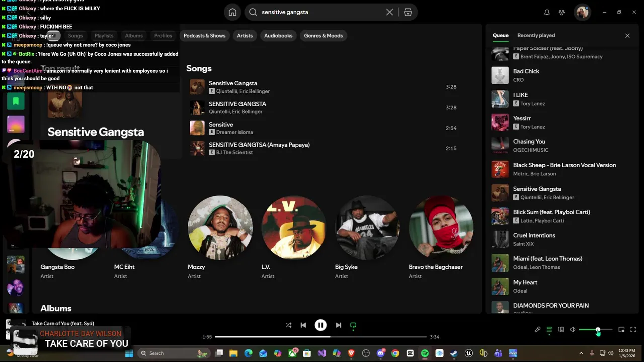This screenshot has width=644, height=362.
Task: Open the Browse icon beside search
Action: tap(408, 12)
